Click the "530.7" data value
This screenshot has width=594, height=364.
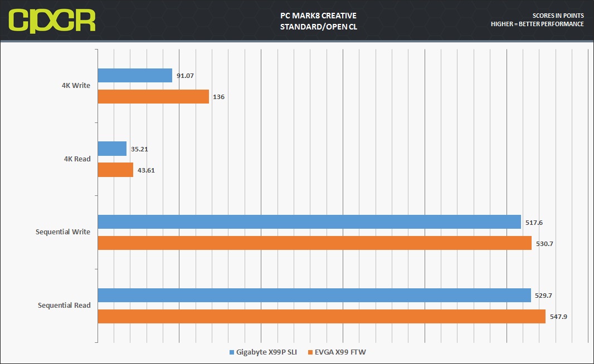point(545,244)
